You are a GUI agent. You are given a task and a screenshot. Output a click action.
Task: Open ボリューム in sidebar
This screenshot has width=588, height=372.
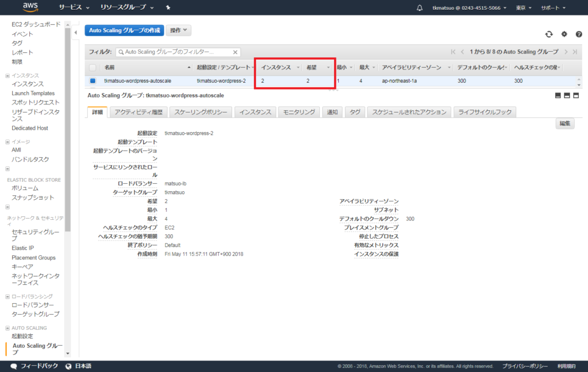pyautogui.click(x=25, y=188)
